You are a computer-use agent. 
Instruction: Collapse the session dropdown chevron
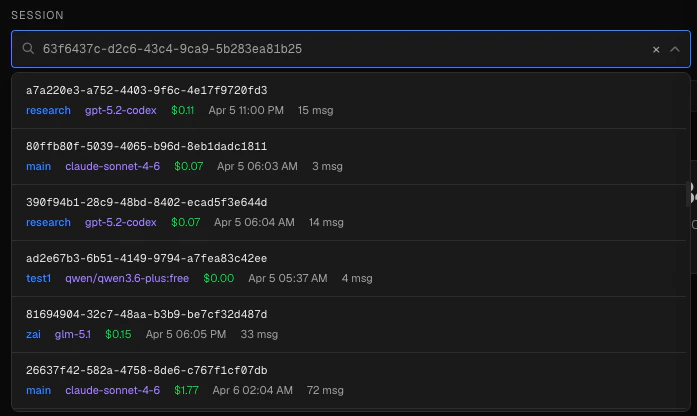click(x=675, y=49)
